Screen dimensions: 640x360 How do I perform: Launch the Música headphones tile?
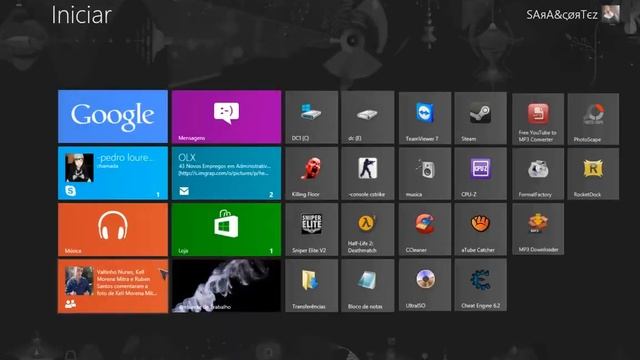click(113, 229)
